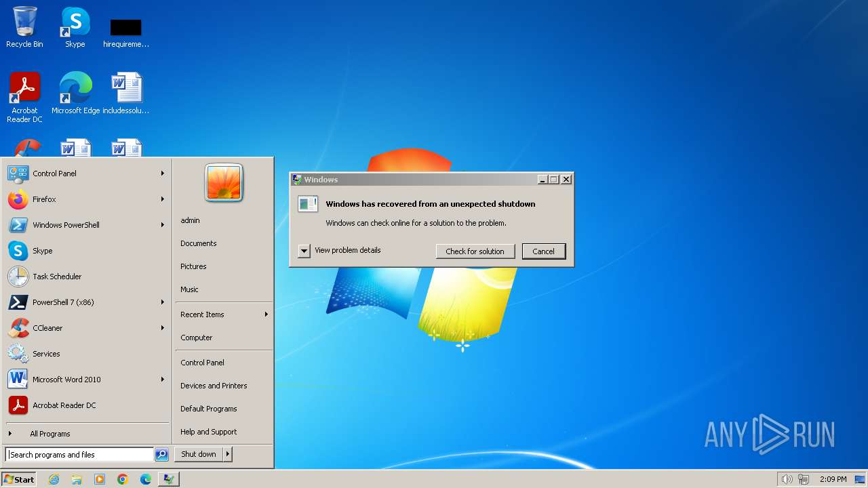Click the user account flower picture
Viewport: 868px width, 488px height.
tap(224, 182)
